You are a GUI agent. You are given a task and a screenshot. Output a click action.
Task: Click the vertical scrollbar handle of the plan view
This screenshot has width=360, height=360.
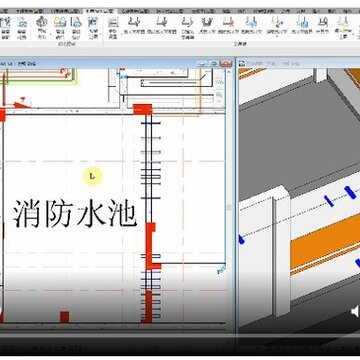click(x=229, y=207)
